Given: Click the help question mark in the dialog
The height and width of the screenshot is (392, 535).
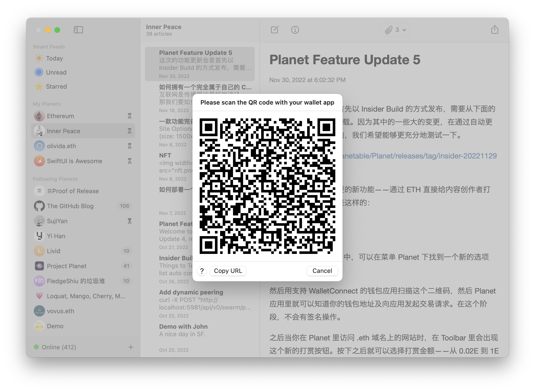Looking at the screenshot, I should coord(202,271).
